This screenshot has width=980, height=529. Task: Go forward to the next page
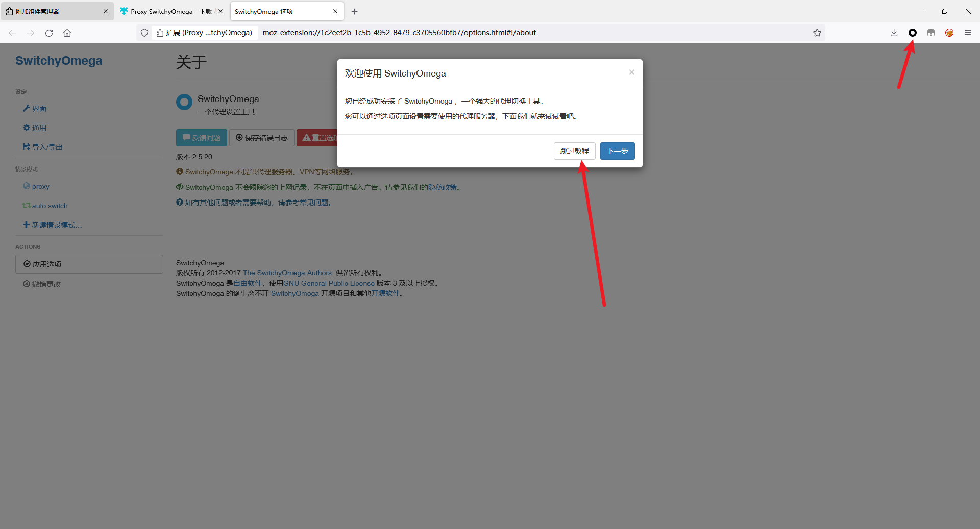[x=31, y=33]
